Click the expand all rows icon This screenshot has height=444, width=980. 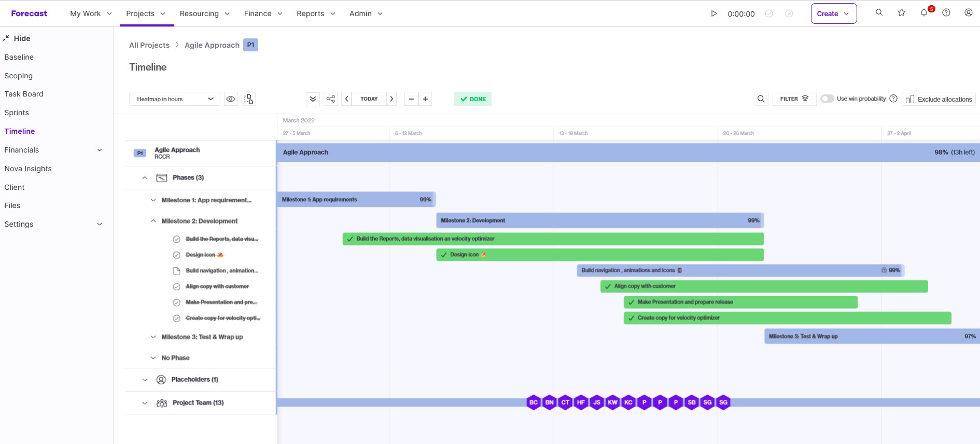pos(313,99)
